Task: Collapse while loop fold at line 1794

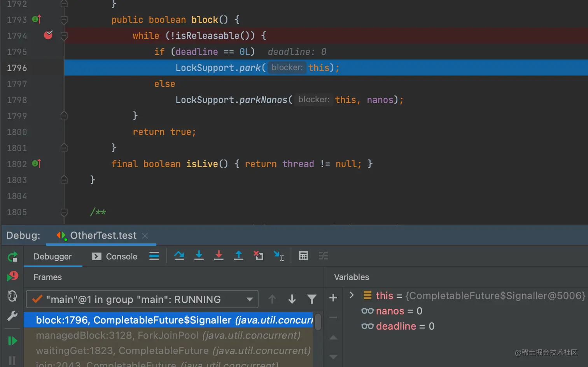Action: click(x=64, y=36)
